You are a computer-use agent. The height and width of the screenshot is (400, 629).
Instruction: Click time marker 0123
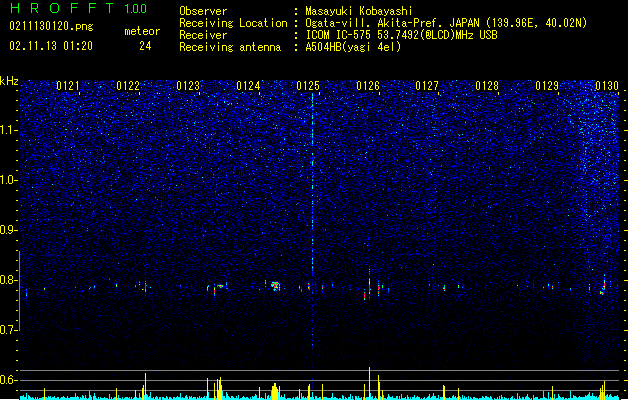pyautogui.click(x=188, y=86)
